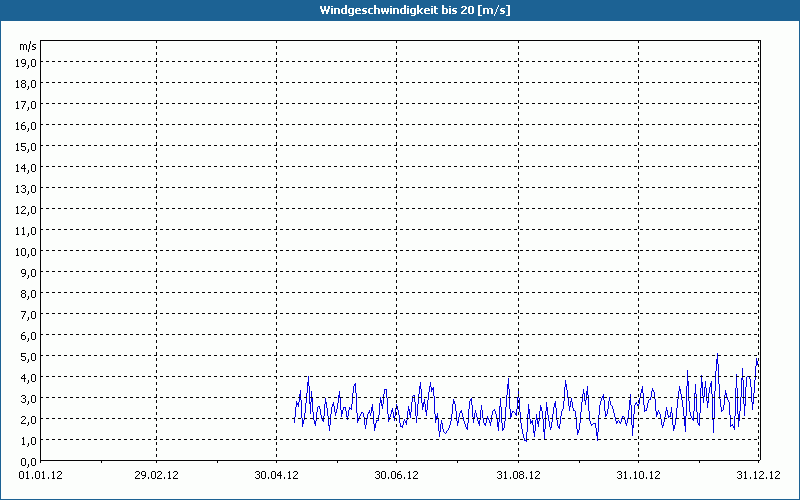Click the 29.02.12 date label

[x=157, y=475]
